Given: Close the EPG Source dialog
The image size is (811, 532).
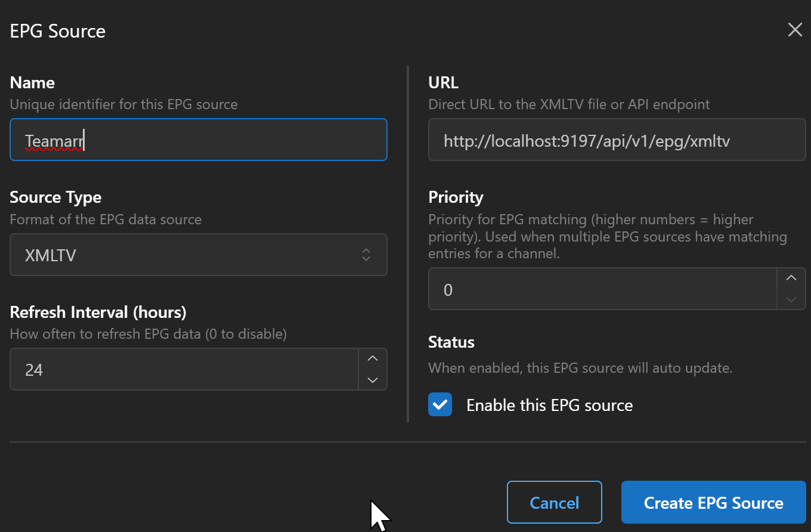Looking at the screenshot, I should 794,30.
